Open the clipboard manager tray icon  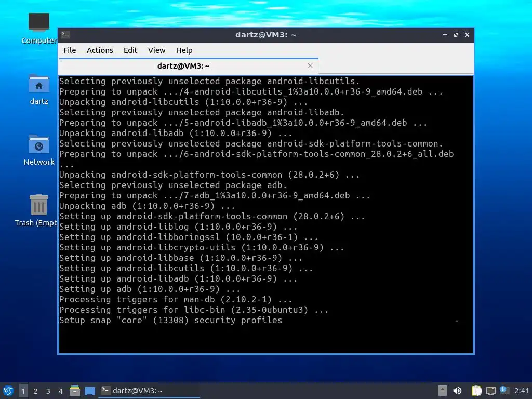pos(477,391)
